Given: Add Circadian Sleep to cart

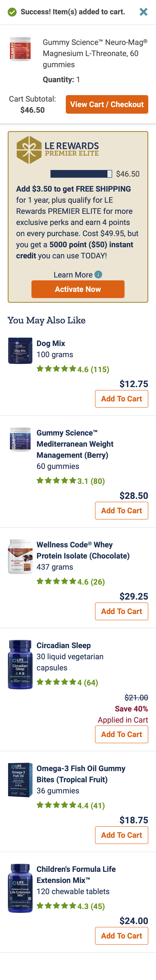Looking at the screenshot, I should (x=121, y=734).
